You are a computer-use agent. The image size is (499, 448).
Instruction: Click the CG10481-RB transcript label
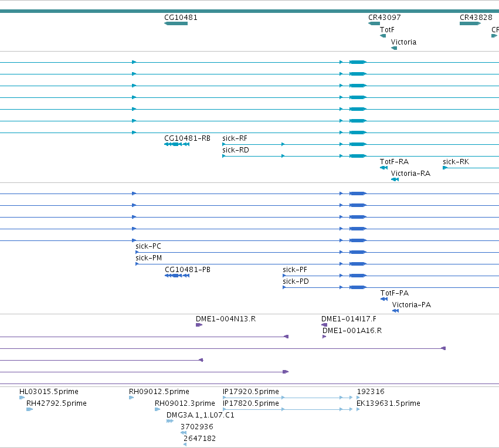[x=187, y=138]
